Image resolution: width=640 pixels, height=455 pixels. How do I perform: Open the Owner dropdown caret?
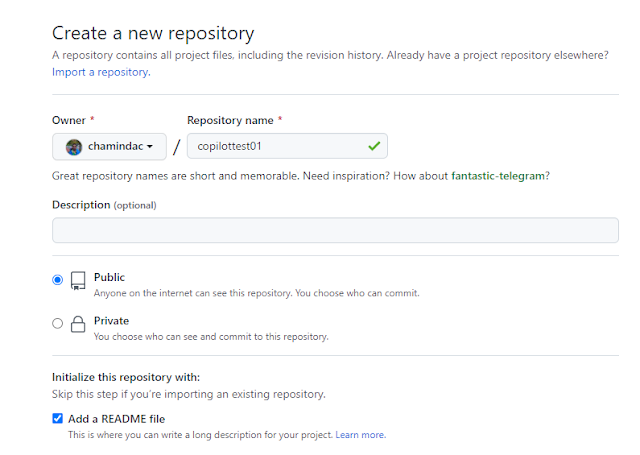click(150, 147)
